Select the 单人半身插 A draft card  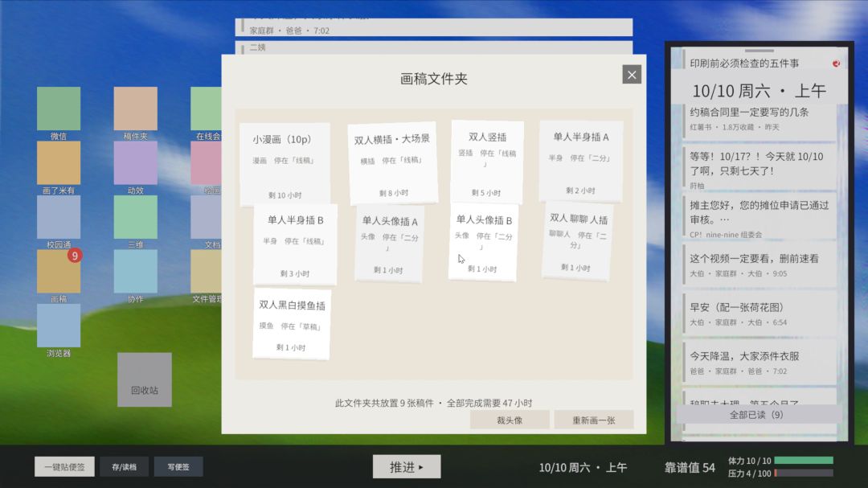pyautogui.click(x=581, y=161)
